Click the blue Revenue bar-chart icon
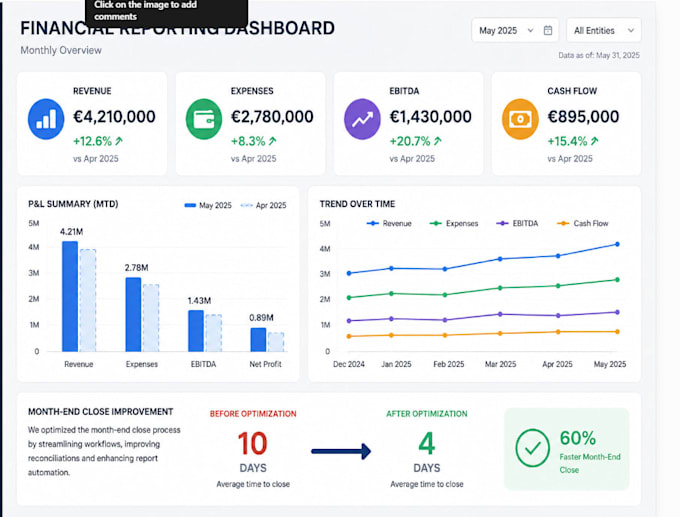 coord(46,119)
